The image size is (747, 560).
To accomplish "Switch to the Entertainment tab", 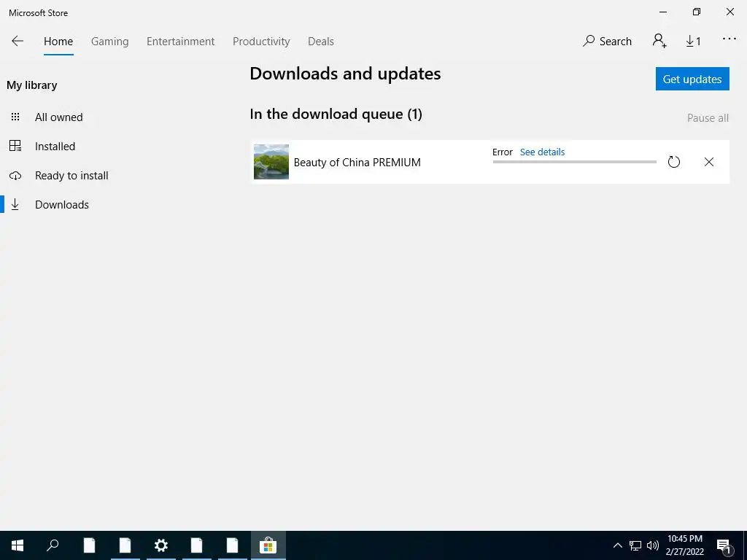I will click(181, 42).
